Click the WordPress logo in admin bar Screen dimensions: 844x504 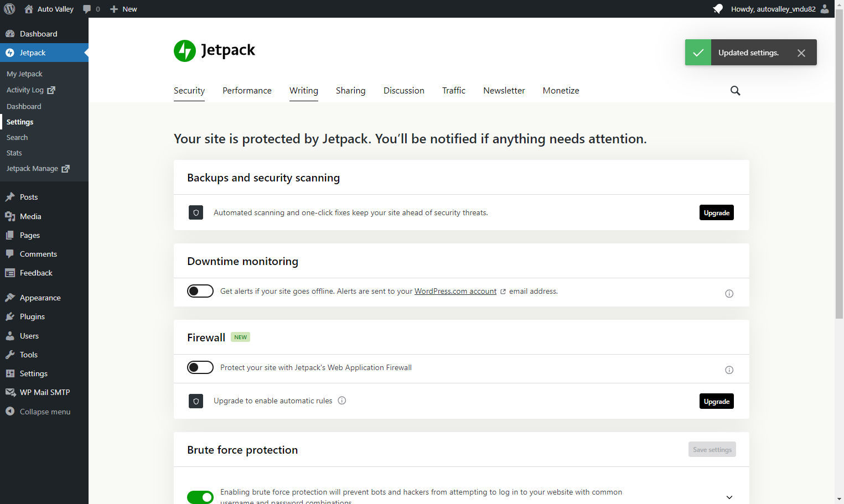[x=9, y=9]
